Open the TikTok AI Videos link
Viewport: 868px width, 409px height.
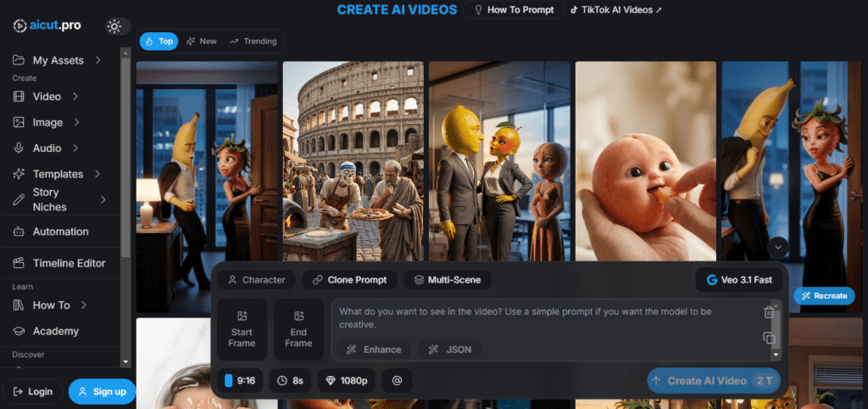(x=616, y=10)
